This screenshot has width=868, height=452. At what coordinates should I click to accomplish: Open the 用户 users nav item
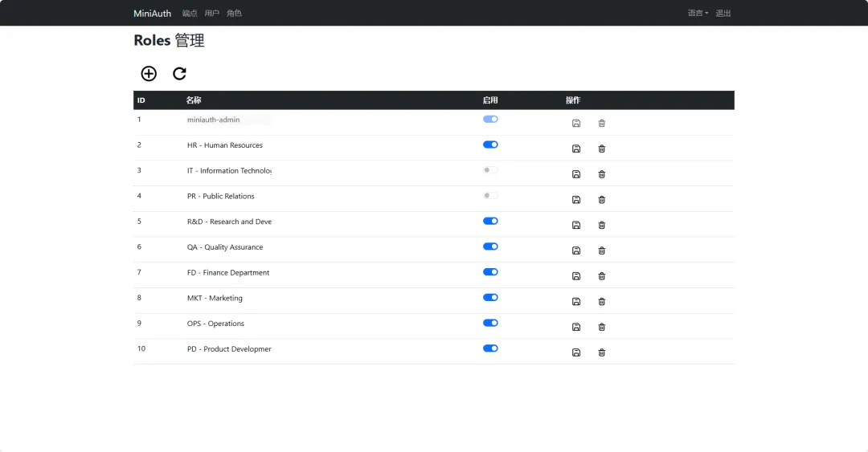211,14
